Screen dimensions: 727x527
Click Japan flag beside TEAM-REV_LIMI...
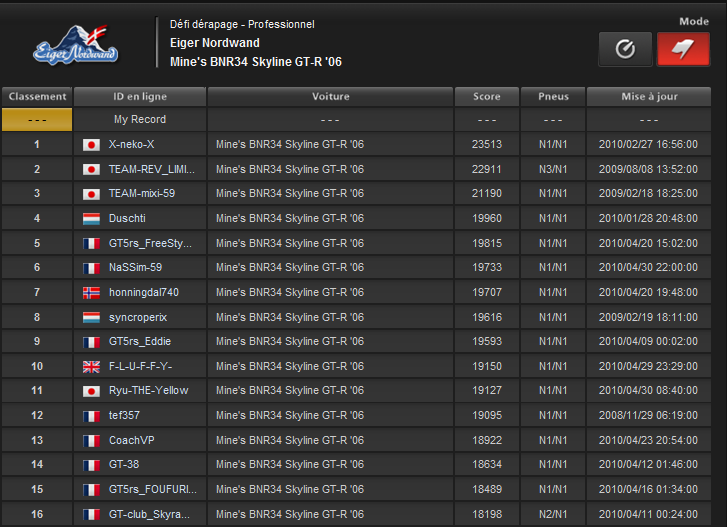point(91,170)
